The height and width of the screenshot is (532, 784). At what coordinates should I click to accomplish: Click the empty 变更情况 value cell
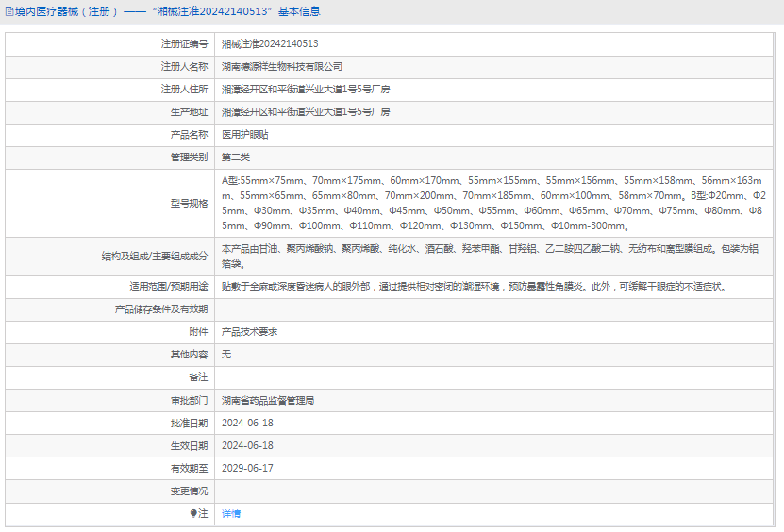(x=496, y=490)
